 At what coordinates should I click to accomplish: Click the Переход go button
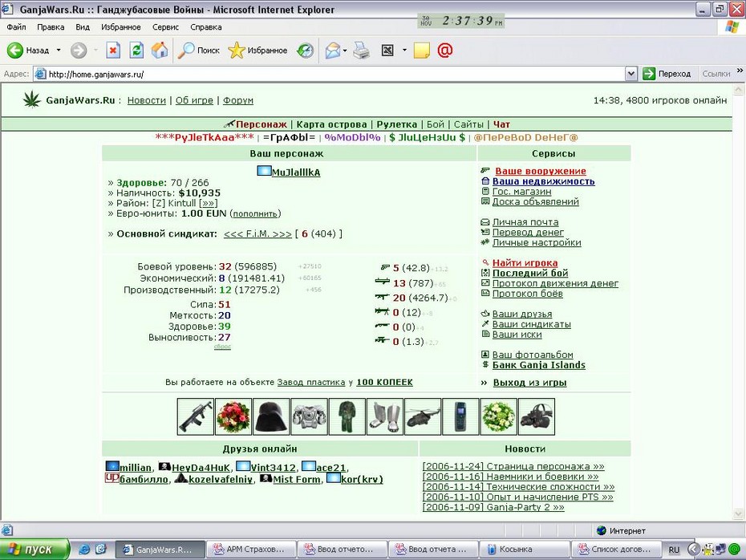pos(667,74)
